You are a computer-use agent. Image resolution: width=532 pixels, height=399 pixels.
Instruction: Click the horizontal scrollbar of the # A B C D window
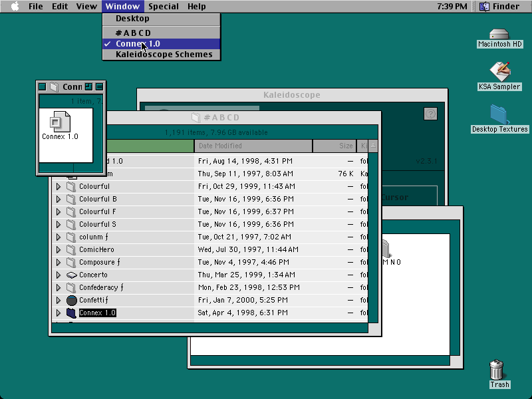[209, 328]
